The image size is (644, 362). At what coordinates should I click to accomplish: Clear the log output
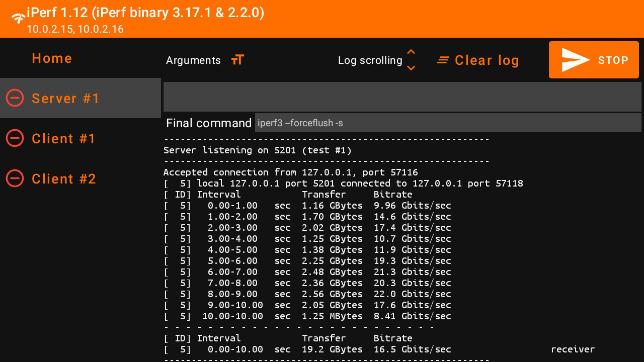(x=478, y=60)
